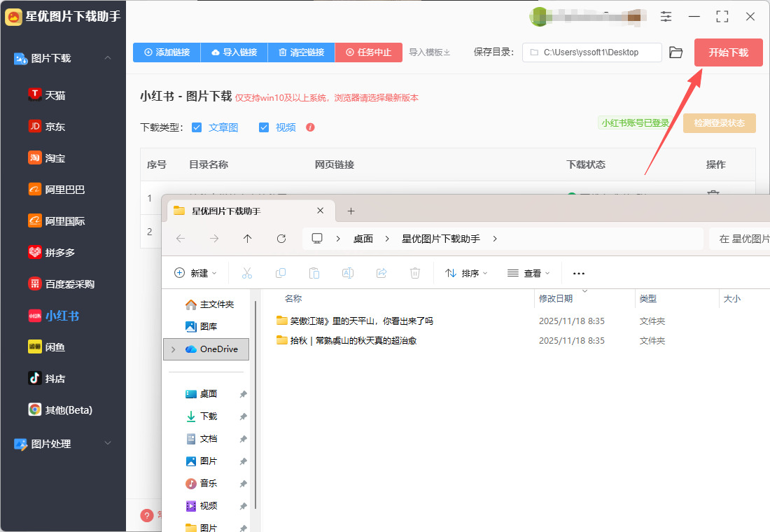The width and height of the screenshot is (770, 532).
Task: Toggle the 视频 download type checkbox
Action: [264, 127]
